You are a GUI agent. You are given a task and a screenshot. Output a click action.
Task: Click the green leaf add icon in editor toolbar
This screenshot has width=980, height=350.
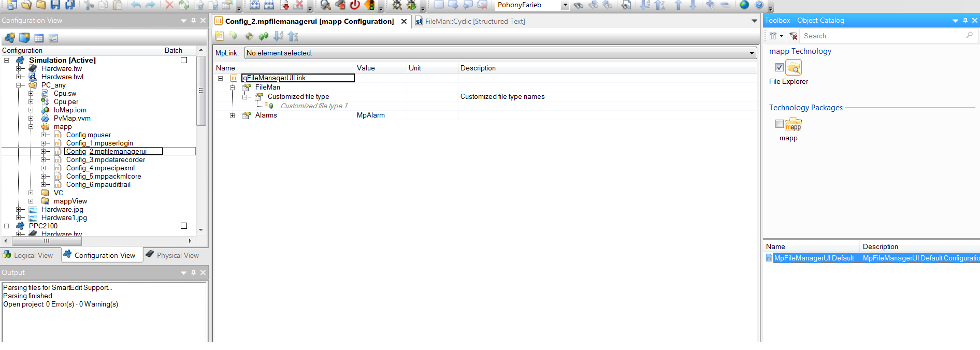pos(234,36)
